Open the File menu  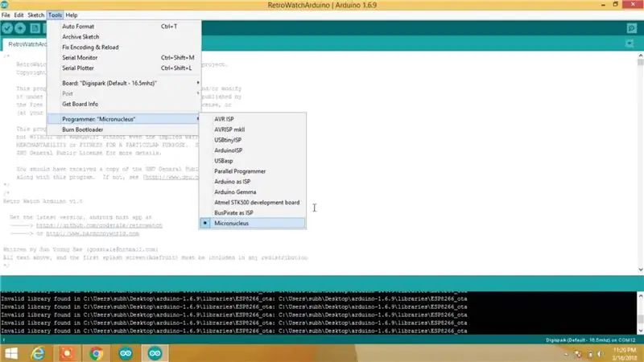pyautogui.click(x=6, y=15)
